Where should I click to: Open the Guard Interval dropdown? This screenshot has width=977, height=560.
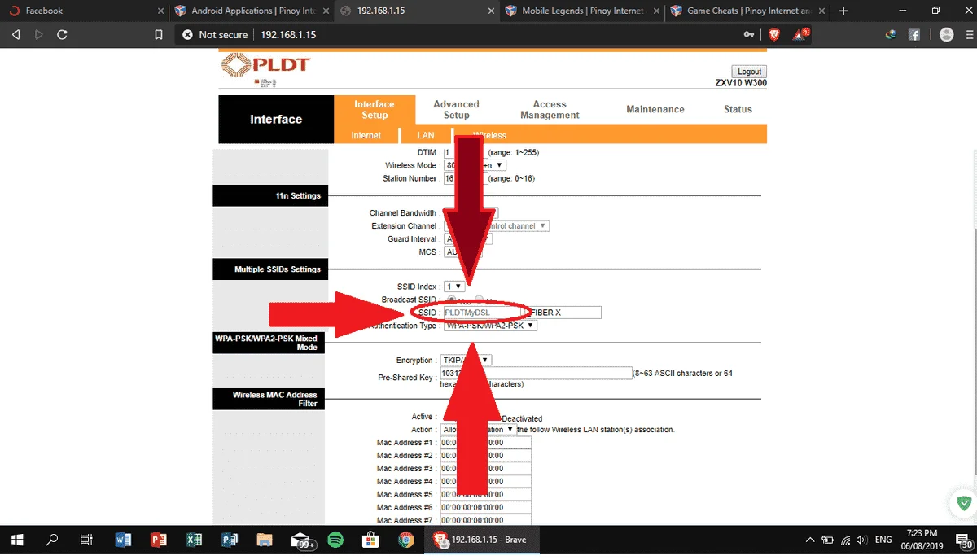[x=467, y=239]
